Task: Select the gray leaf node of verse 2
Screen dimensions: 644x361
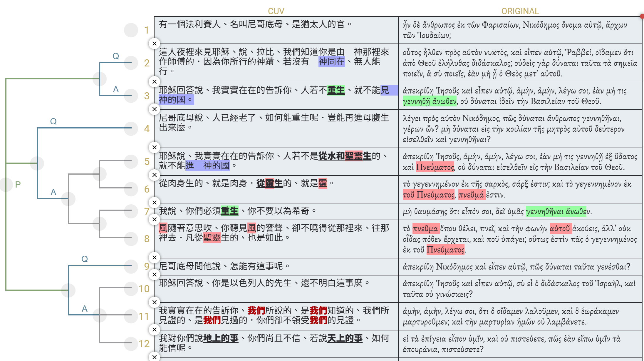Action: 131,63
